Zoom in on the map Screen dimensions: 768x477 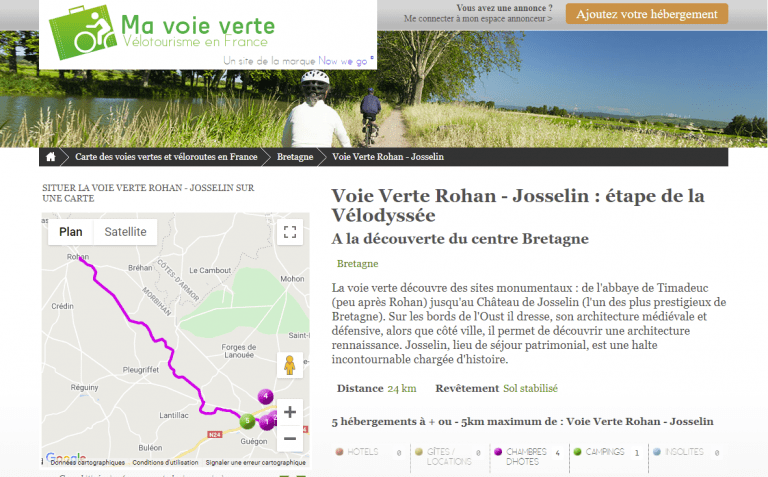coord(290,412)
